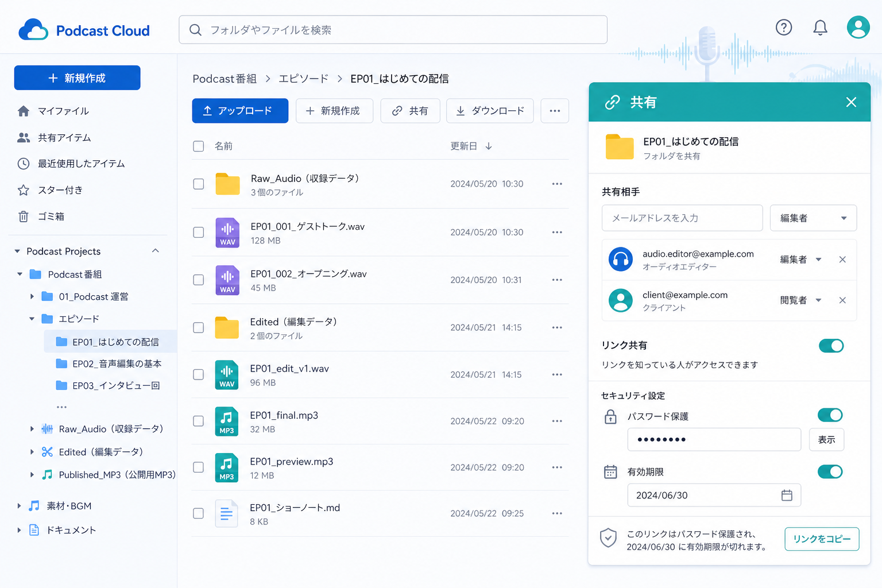Check the EP01_001_ゲストトーク.wav checkbox

(x=199, y=232)
